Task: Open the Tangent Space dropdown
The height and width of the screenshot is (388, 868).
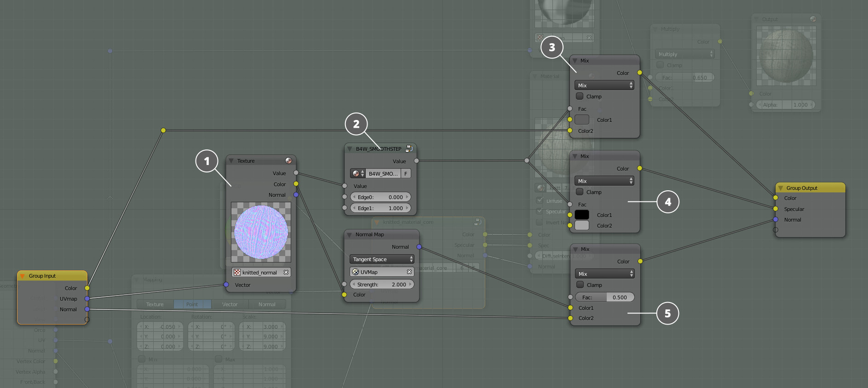Action: (381, 260)
